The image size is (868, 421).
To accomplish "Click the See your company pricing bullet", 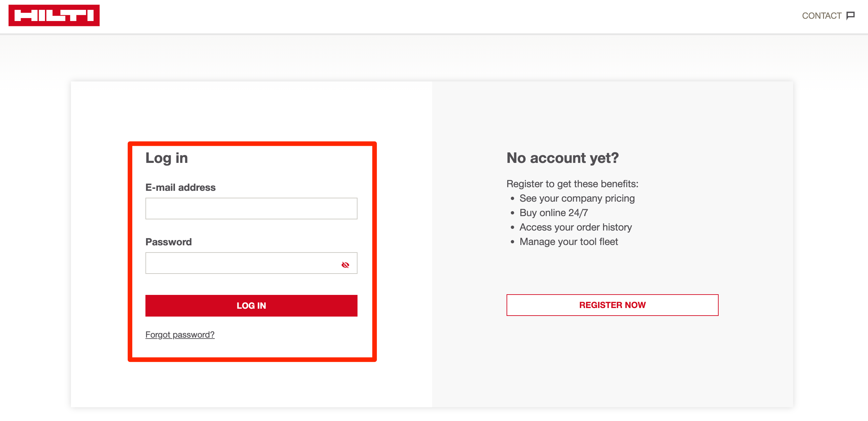I will (x=577, y=198).
